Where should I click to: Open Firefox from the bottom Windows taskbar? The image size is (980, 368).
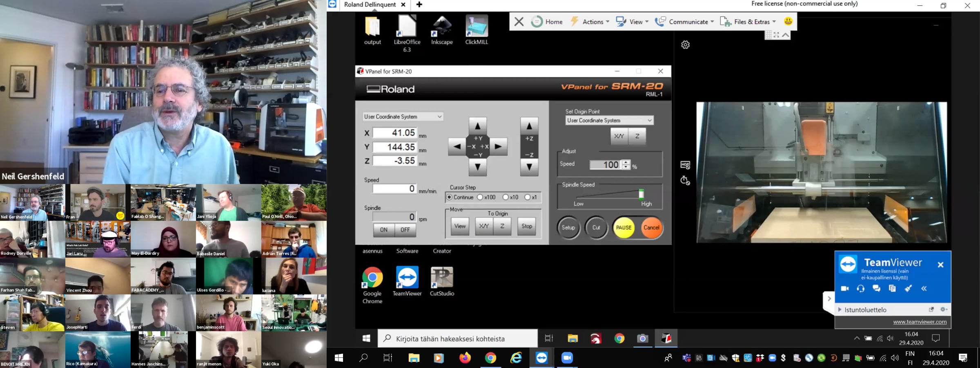(465, 358)
